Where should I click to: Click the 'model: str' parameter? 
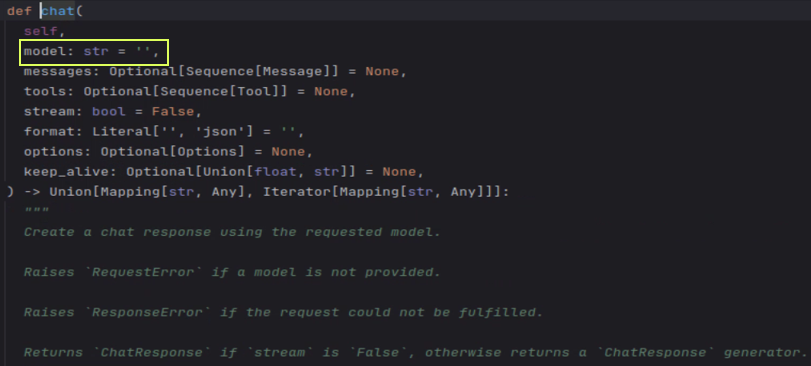[66, 52]
